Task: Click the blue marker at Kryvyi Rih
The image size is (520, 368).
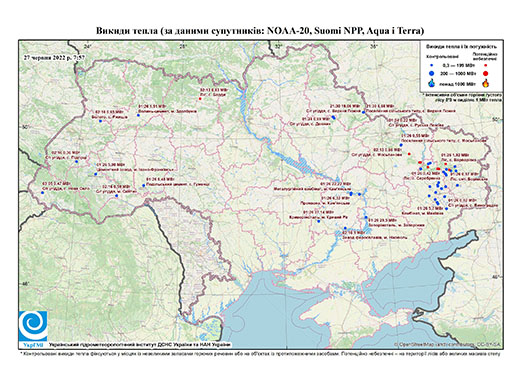Action: [318, 221]
